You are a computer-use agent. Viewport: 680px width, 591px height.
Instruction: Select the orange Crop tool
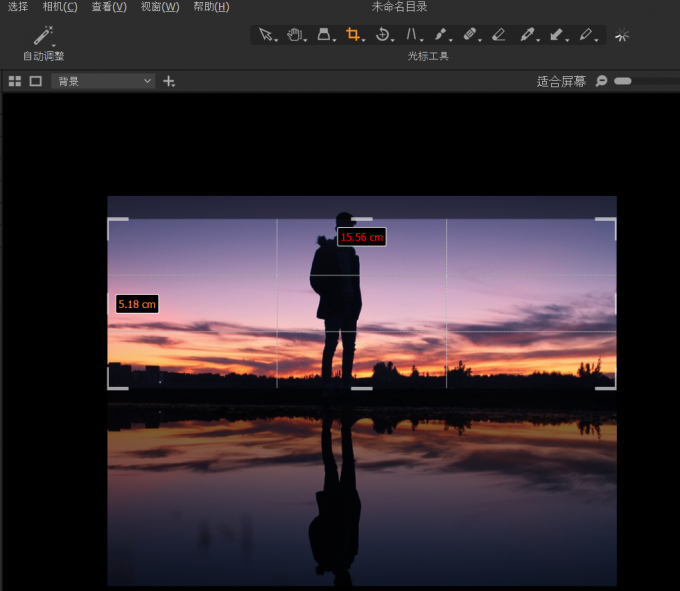pyautogui.click(x=352, y=34)
